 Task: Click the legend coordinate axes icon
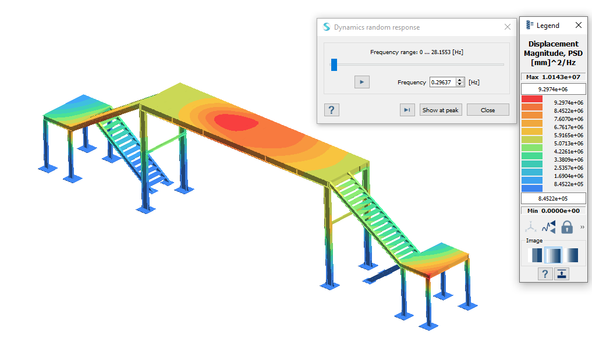[x=531, y=227]
